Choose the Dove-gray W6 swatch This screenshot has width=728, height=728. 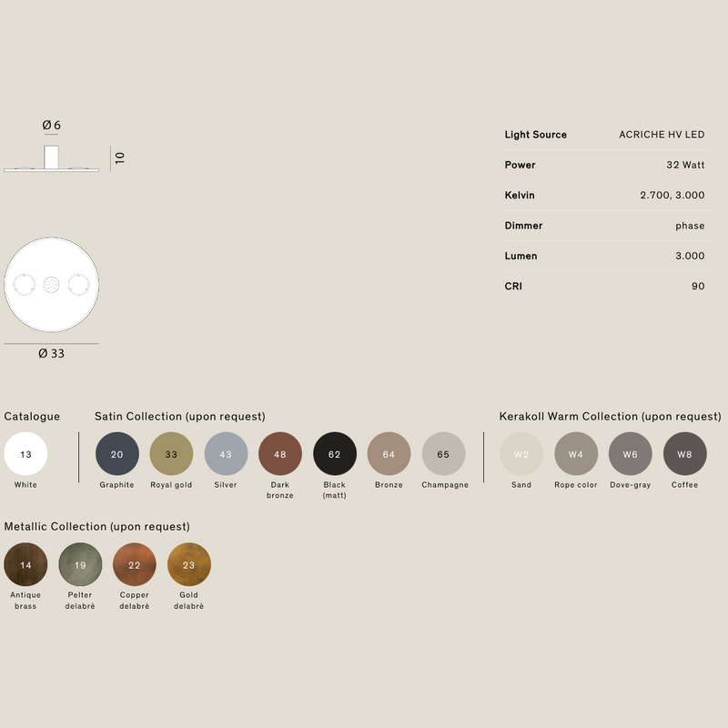pyautogui.click(x=631, y=454)
